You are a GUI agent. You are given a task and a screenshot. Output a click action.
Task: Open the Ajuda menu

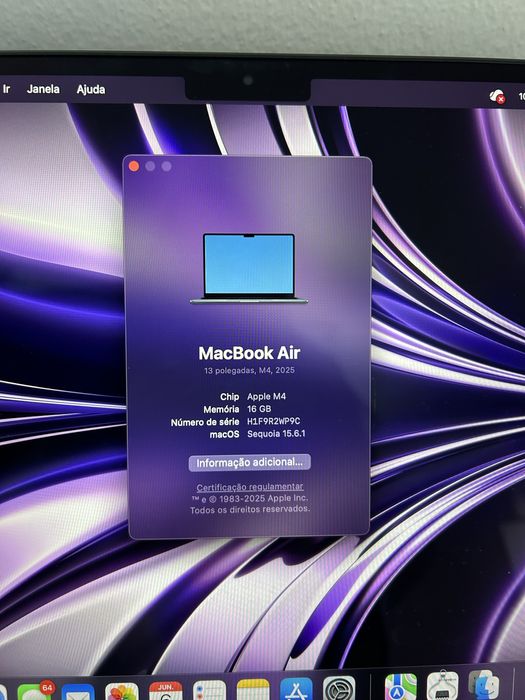coord(91,89)
